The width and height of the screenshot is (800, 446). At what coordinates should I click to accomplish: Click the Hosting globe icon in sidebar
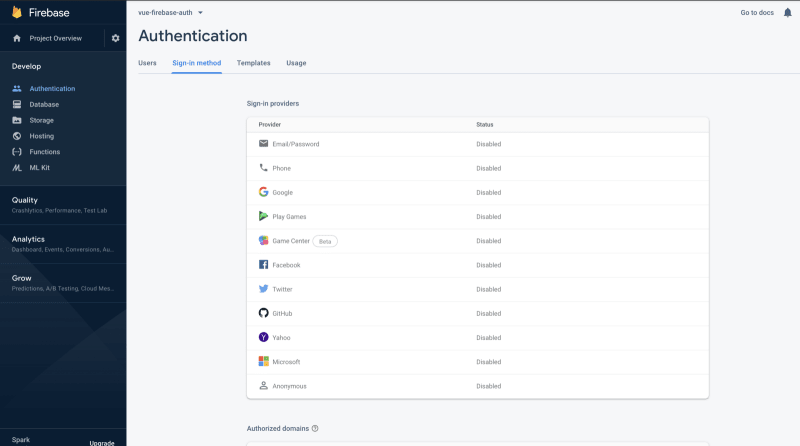[x=17, y=136]
